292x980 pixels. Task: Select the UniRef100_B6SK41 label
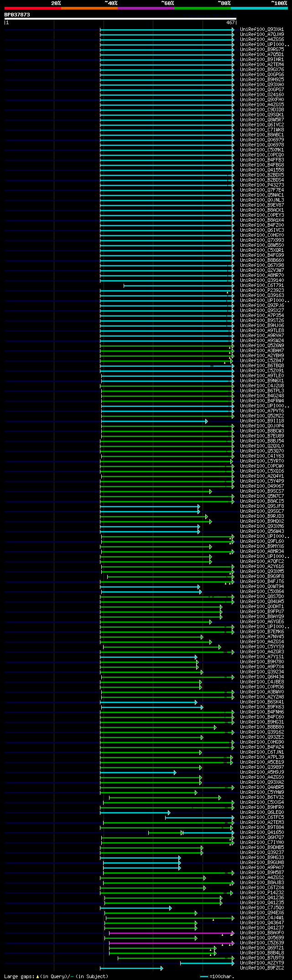point(262,702)
